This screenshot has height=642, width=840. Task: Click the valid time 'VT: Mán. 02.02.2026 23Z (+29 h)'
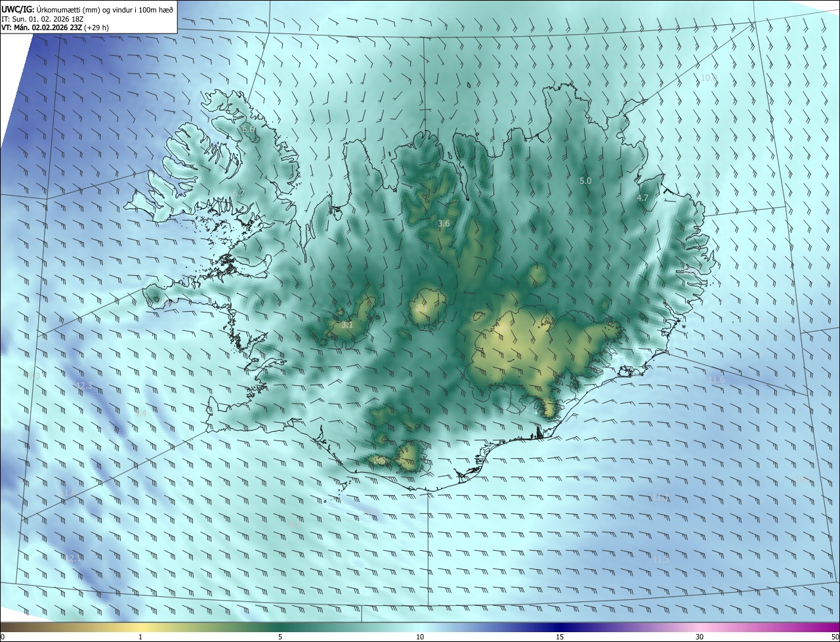click(55, 28)
